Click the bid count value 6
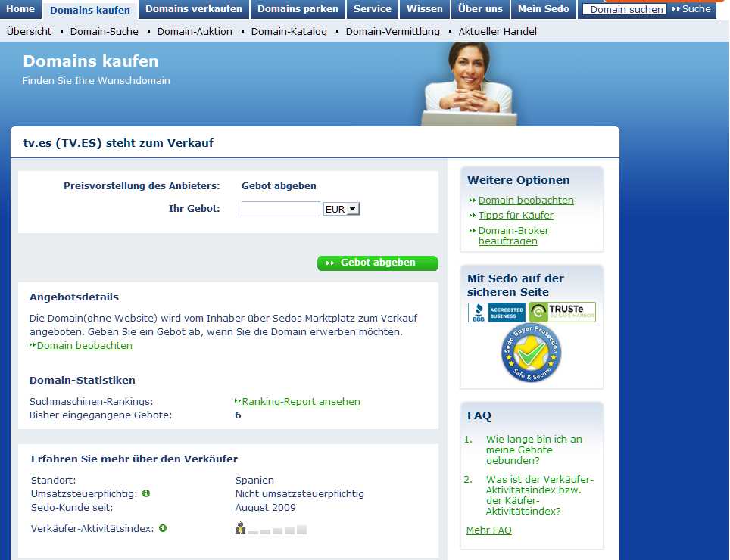730x560 pixels. pyautogui.click(x=238, y=415)
